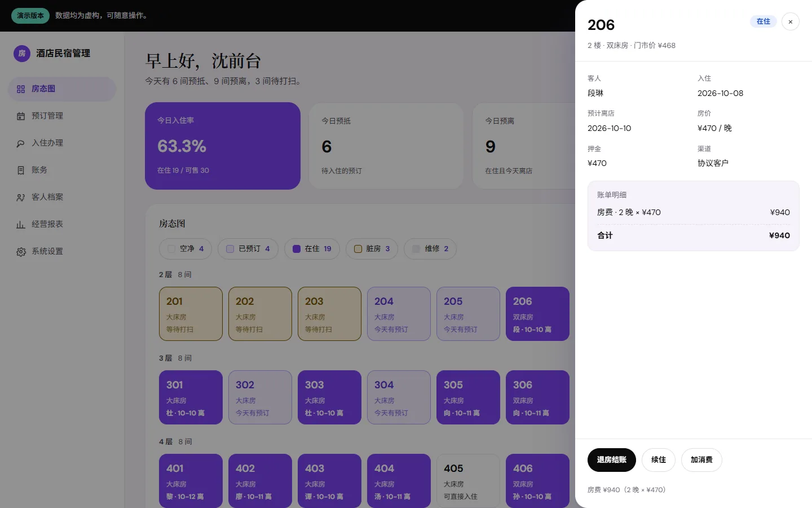Viewport: 812px width, 508px height.
Task: Click 3 层 floor heading
Action: tap(165, 358)
